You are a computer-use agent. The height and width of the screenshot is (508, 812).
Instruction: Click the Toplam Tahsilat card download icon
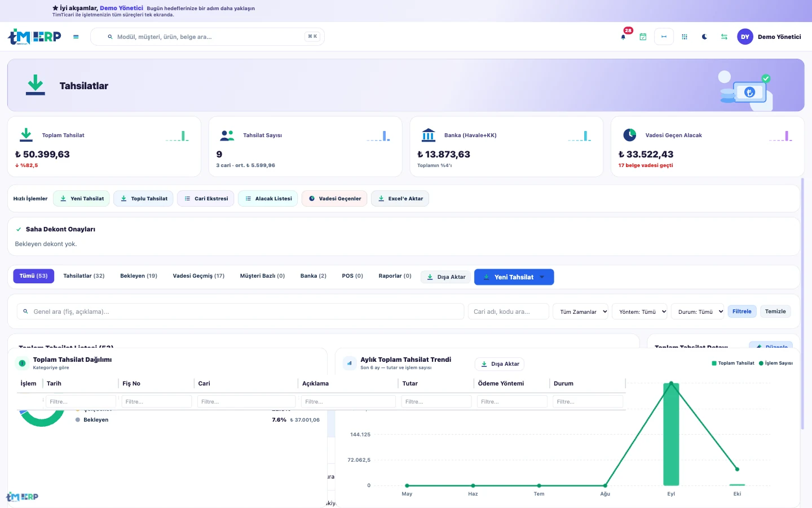[x=26, y=135]
